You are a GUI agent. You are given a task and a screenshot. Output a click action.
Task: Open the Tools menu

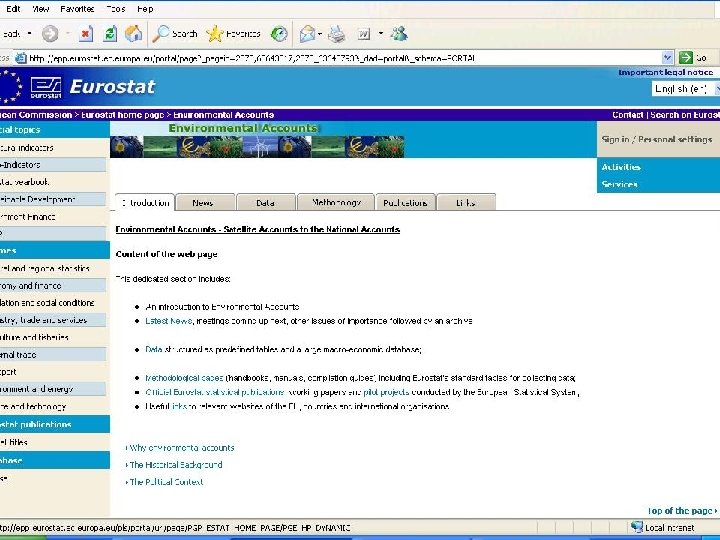[116, 9]
